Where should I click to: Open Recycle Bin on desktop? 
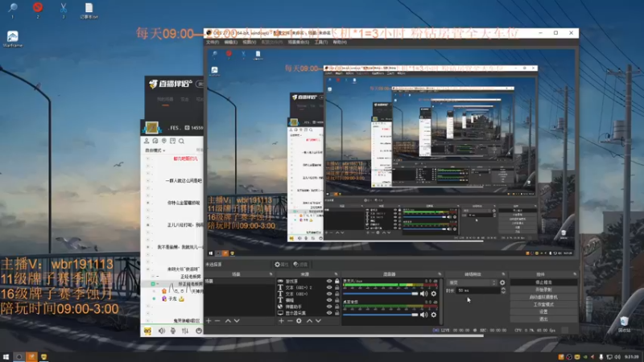(625, 324)
